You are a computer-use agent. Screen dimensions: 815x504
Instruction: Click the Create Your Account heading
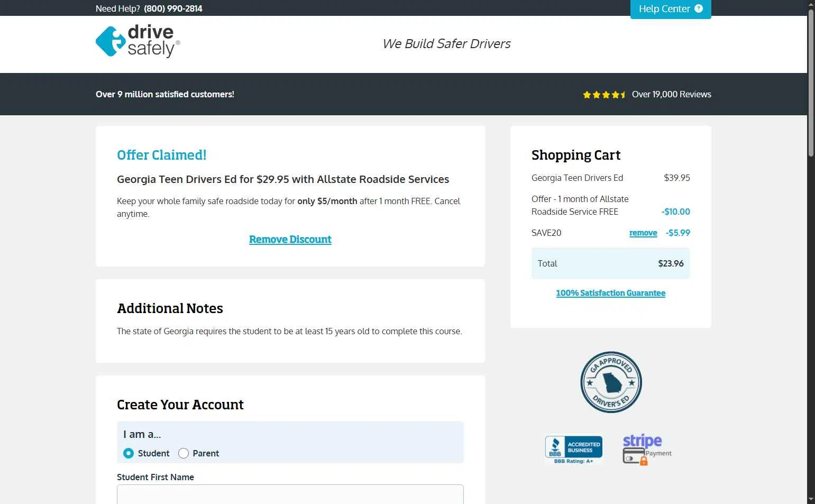[180, 405]
